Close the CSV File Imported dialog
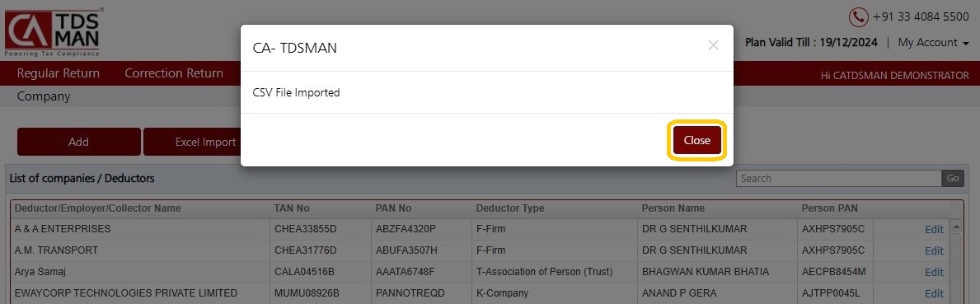Viewport: 980px width, 304px height. tap(696, 140)
